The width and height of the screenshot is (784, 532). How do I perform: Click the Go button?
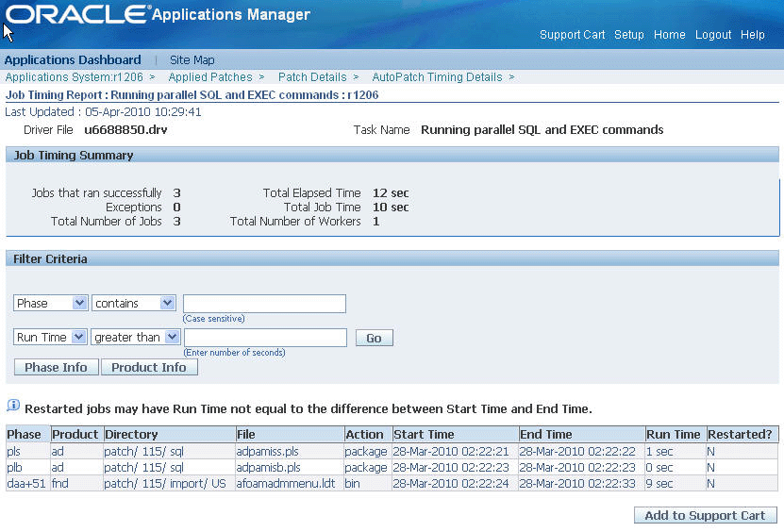pos(374,338)
